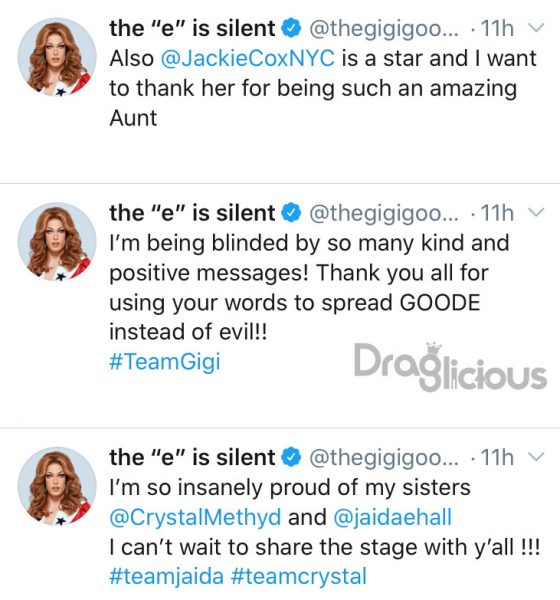Open the #teamjaida hashtag

[167, 577]
